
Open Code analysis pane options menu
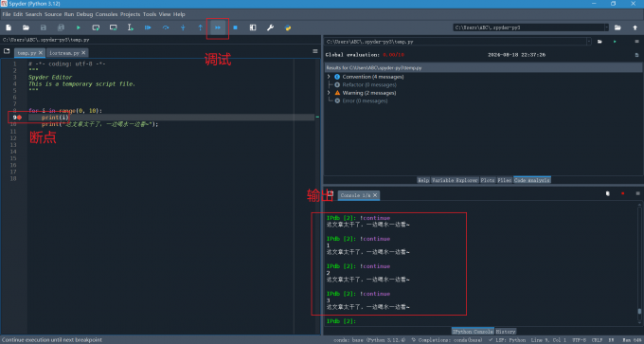pos(637,42)
